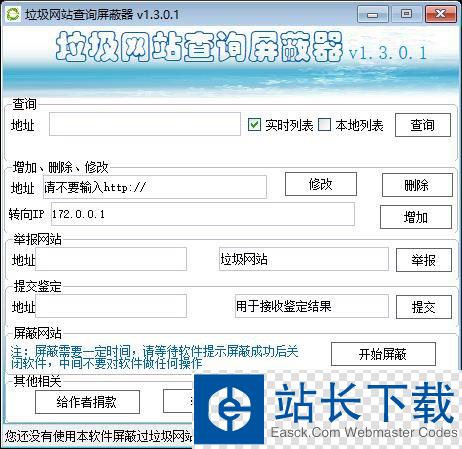
Task: Focus the query 地址 input field
Action: coord(145,124)
